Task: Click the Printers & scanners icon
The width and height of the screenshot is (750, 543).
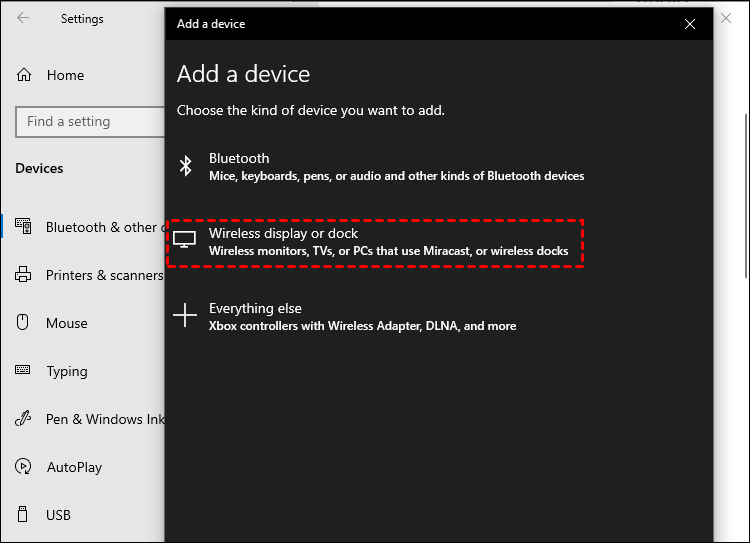Action: pos(24,275)
